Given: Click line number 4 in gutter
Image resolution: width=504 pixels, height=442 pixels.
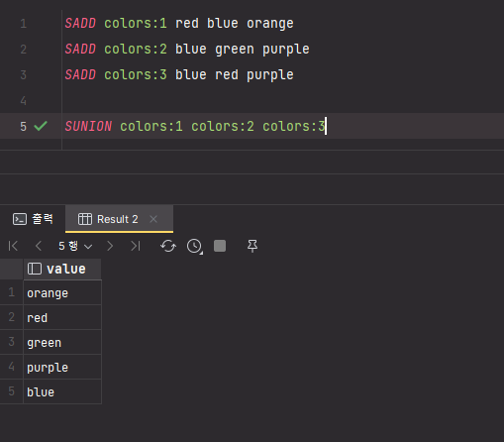Looking at the screenshot, I should pyautogui.click(x=23, y=100).
